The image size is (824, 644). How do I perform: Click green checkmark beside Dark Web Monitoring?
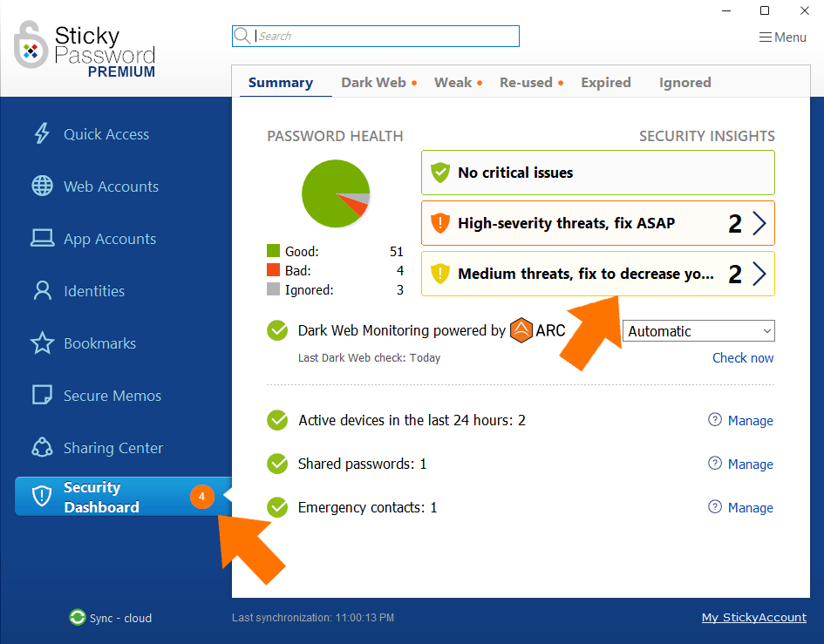tap(277, 330)
